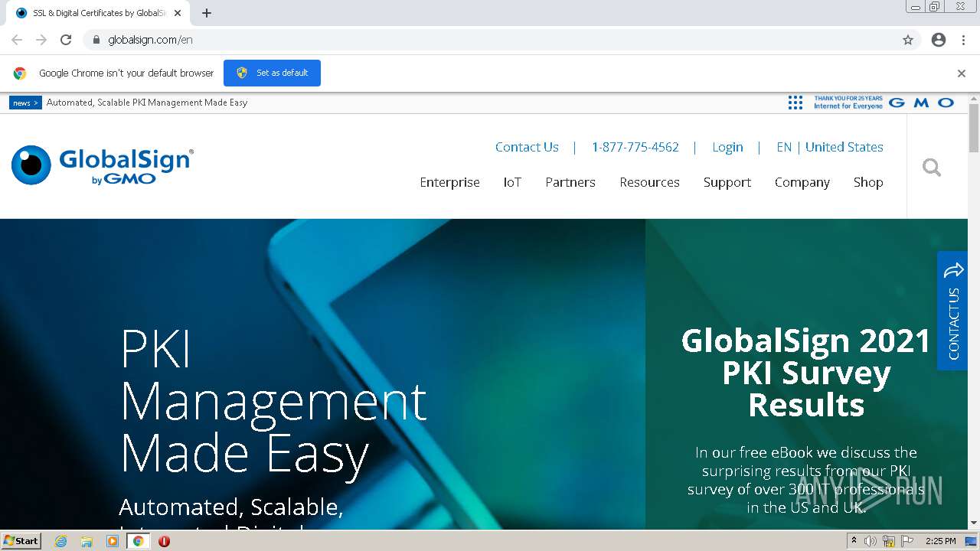Image resolution: width=980 pixels, height=551 pixels.
Task: Click the Chrome taskbar icon
Action: (x=138, y=541)
